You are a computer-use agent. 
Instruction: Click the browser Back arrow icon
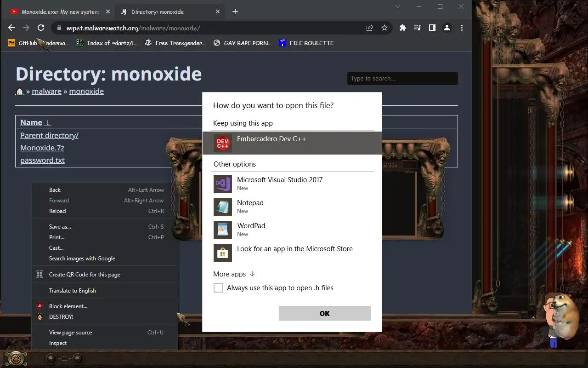tap(11, 28)
